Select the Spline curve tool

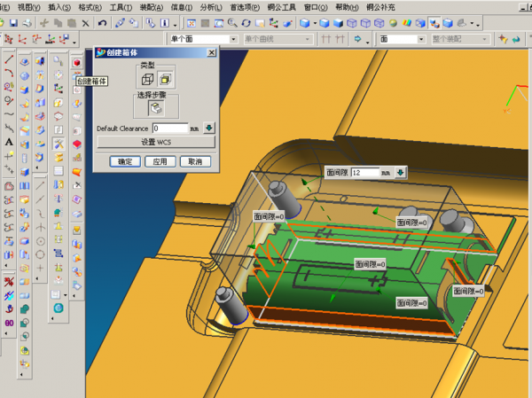[9, 114]
